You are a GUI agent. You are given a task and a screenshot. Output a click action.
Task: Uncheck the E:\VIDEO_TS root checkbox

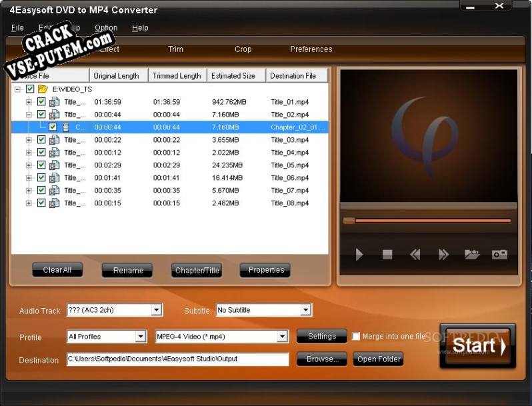pyautogui.click(x=30, y=89)
